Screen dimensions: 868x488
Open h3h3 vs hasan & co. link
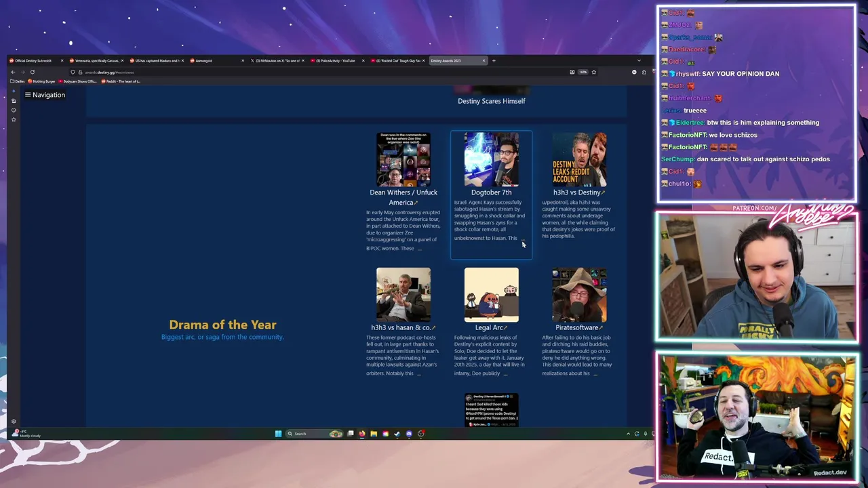click(x=403, y=327)
